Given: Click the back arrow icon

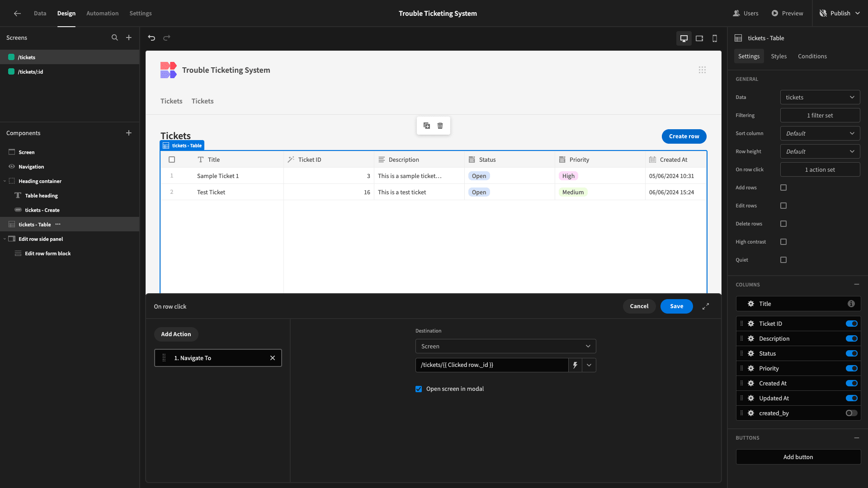Looking at the screenshot, I should (x=17, y=13).
